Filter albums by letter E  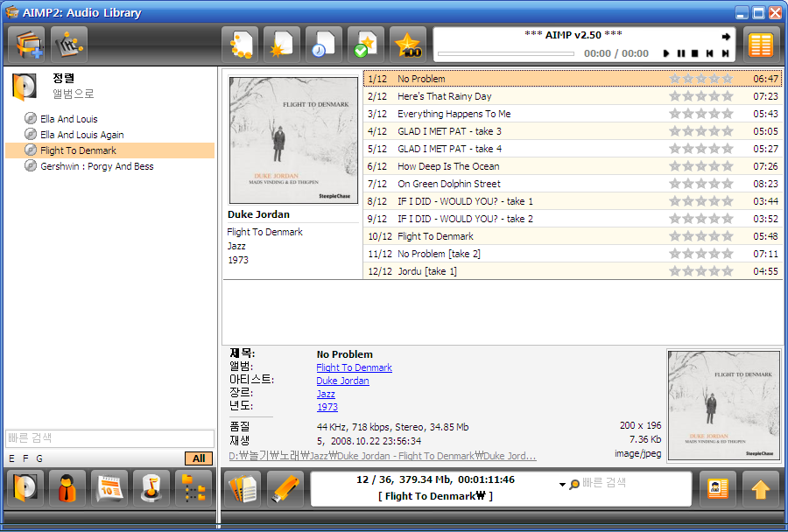coord(11,458)
